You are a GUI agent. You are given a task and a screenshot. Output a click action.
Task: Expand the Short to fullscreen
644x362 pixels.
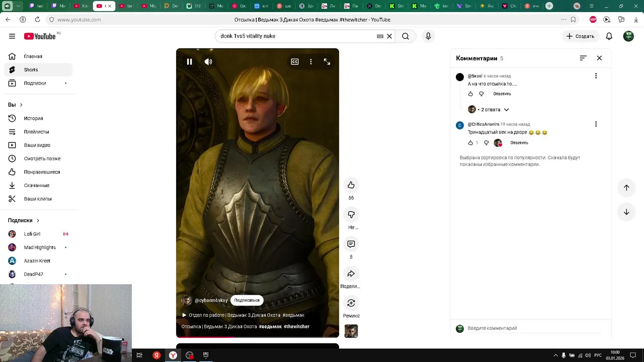click(x=327, y=62)
